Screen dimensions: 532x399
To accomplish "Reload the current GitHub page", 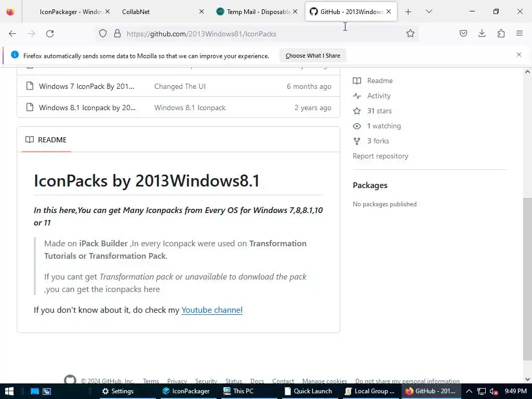I will click(x=50, y=34).
